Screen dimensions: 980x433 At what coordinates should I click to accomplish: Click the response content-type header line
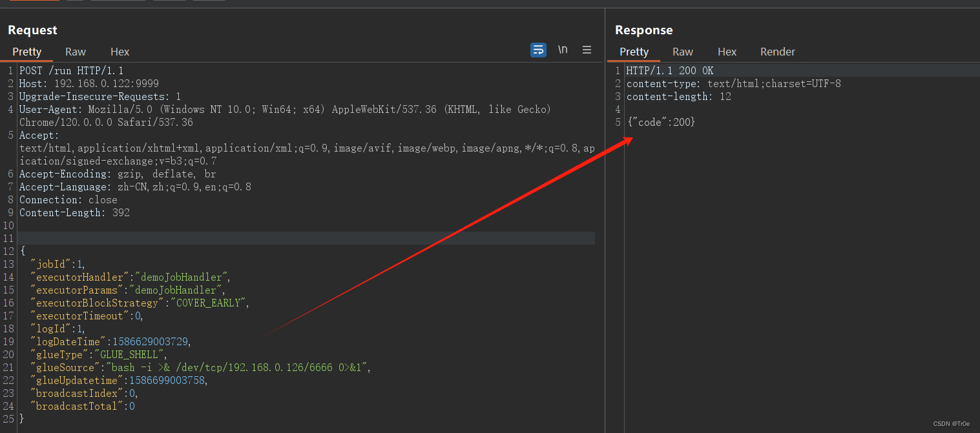734,84
